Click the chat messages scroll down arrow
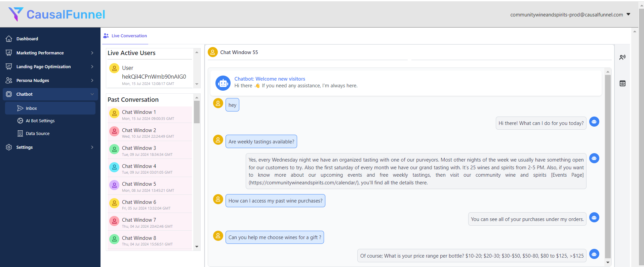 point(608,262)
